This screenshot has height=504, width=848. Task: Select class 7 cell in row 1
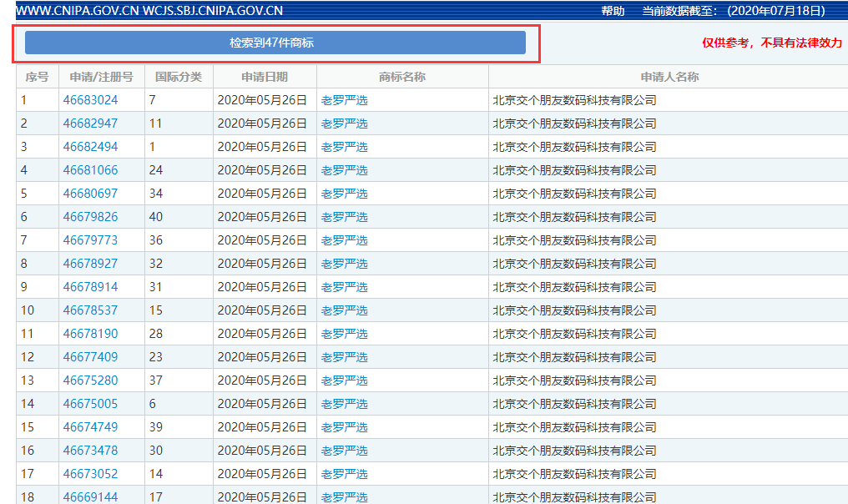click(x=179, y=100)
